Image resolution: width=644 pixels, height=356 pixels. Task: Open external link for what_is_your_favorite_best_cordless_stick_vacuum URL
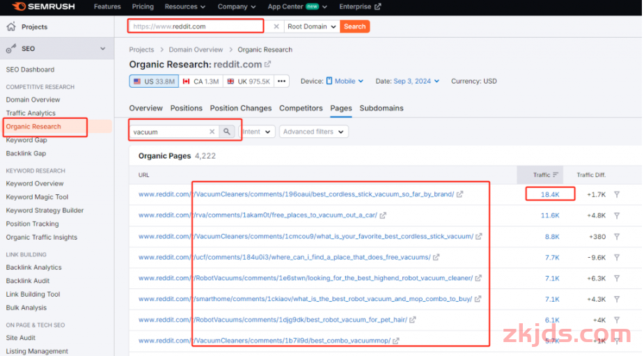(479, 236)
